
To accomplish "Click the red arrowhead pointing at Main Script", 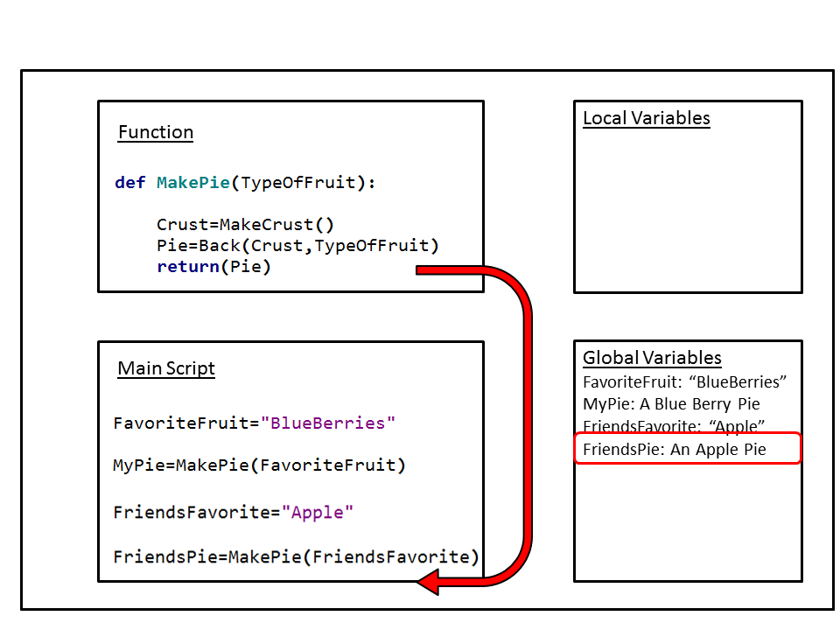I will (x=429, y=582).
